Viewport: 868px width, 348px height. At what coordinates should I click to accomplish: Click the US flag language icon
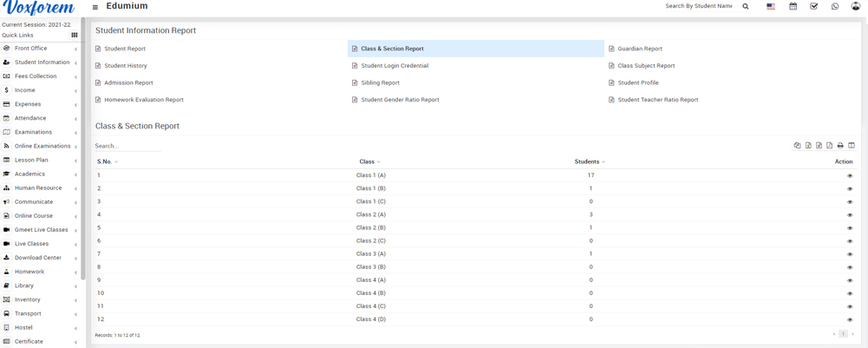tap(771, 6)
